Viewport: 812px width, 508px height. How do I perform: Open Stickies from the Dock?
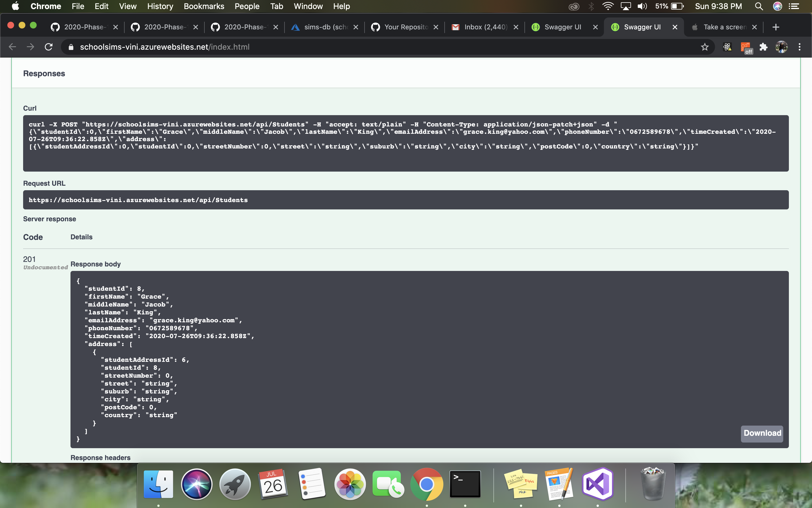521,484
